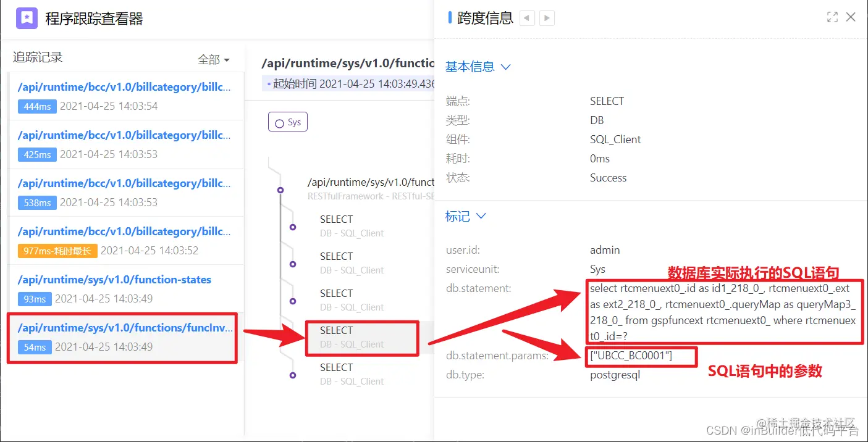Open the 全部 filter dropdown
The image size is (868, 442).
pos(214,60)
